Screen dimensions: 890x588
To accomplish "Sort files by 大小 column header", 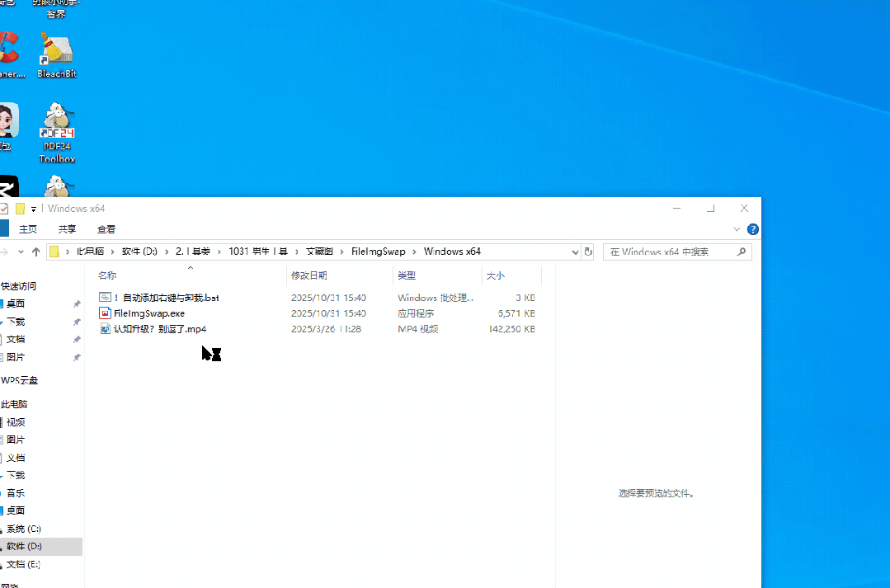I will click(495, 275).
